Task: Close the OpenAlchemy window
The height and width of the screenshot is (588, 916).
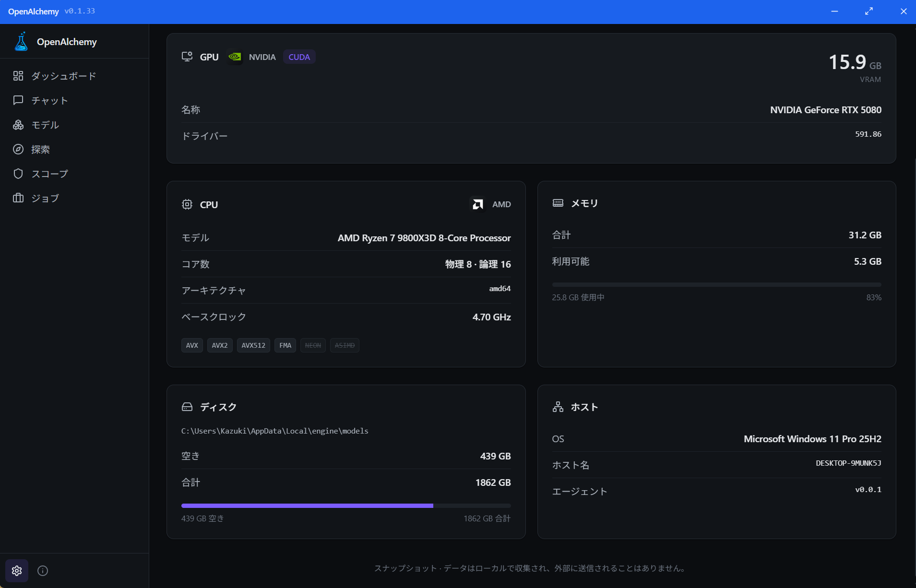Action: (x=904, y=11)
